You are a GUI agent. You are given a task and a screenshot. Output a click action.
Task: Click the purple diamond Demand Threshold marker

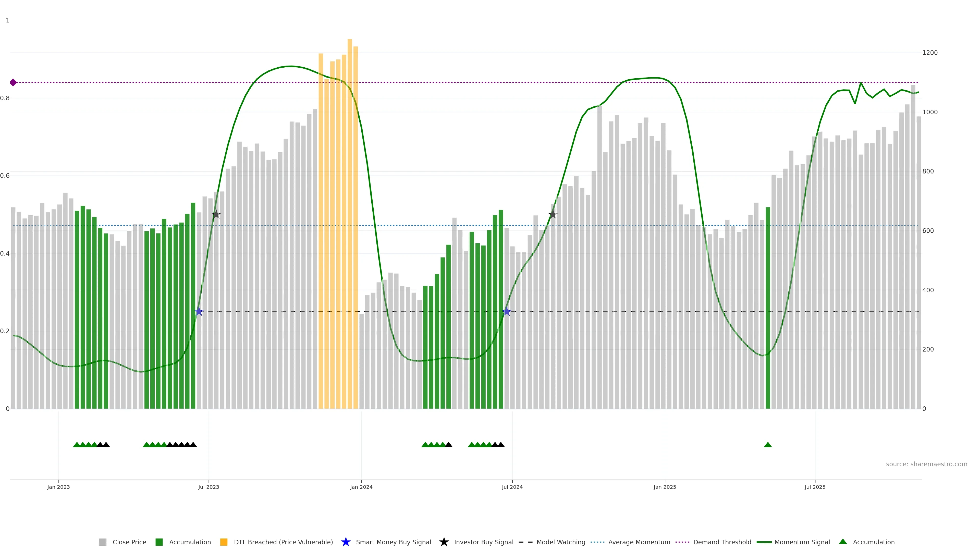pyautogui.click(x=13, y=82)
